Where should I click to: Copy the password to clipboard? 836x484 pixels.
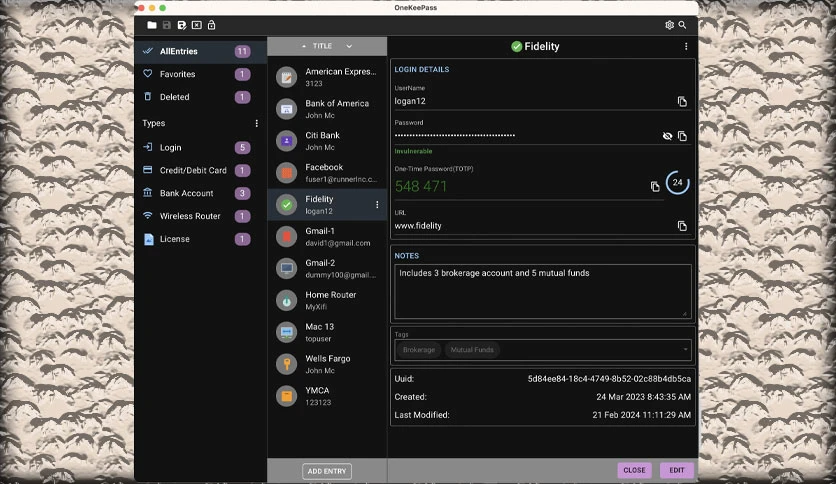point(682,136)
